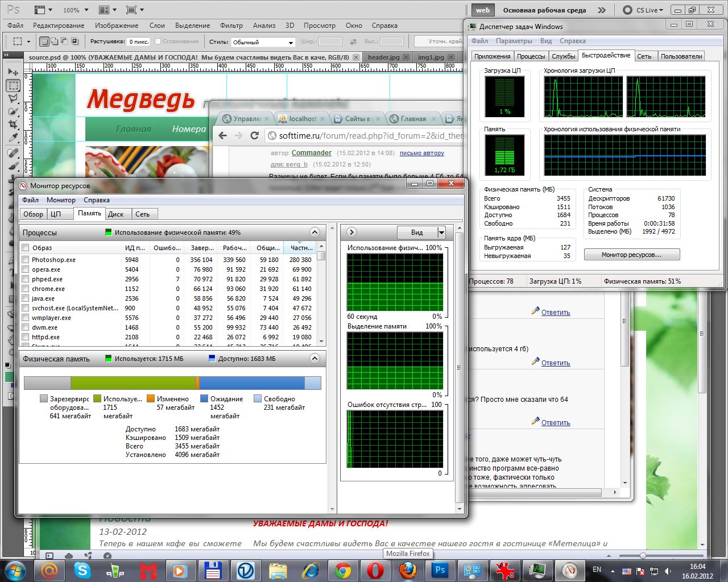728x582 pixels.
Task: Click the Photoshop taskbar icon
Action: click(440, 570)
